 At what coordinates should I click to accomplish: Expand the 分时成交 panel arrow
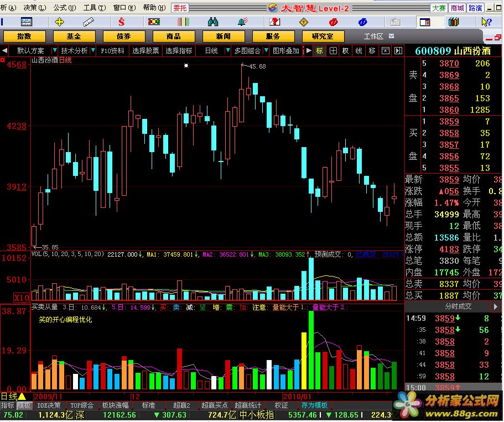[x=495, y=306]
